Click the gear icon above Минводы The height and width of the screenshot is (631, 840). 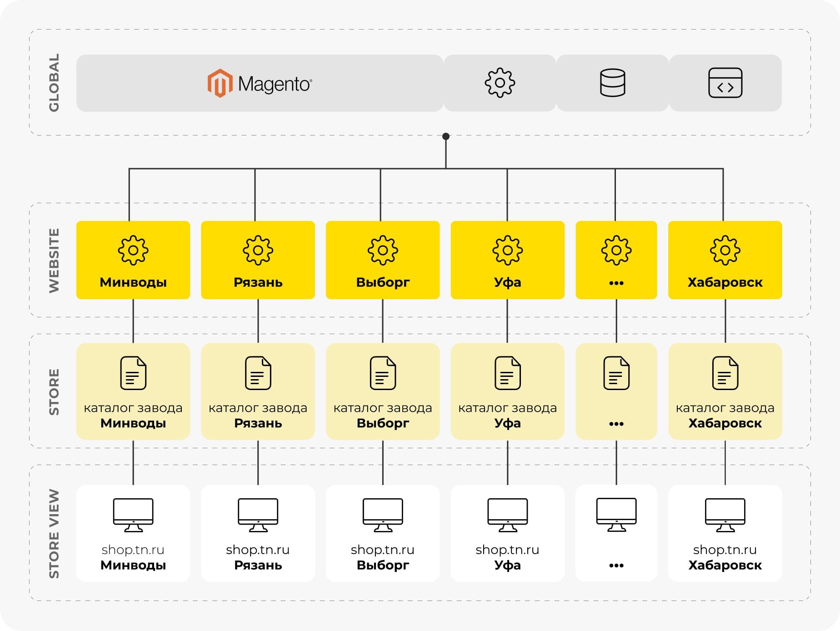pos(133,250)
